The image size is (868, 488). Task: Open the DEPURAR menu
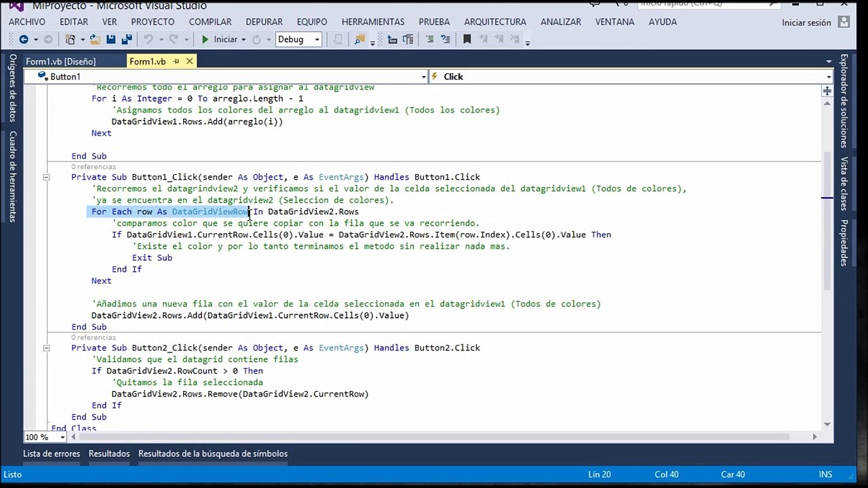[264, 22]
